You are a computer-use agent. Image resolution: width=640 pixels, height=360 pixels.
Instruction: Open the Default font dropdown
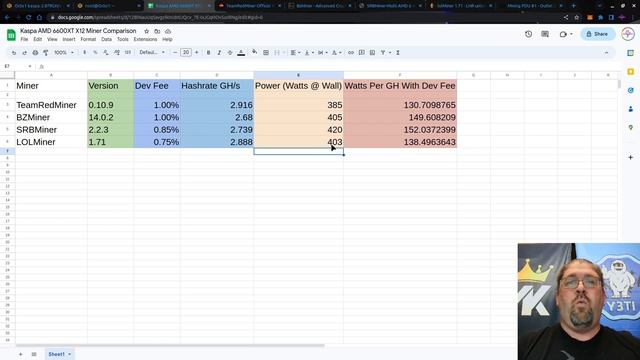(x=152, y=53)
